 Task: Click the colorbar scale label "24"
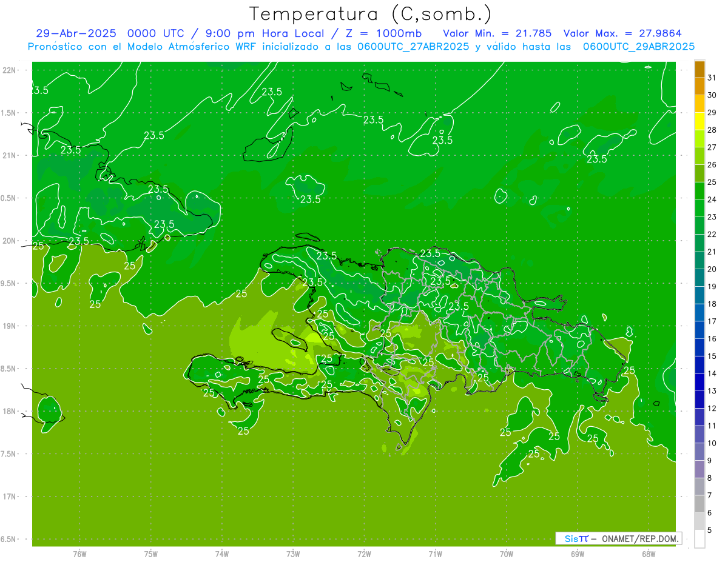(x=712, y=199)
